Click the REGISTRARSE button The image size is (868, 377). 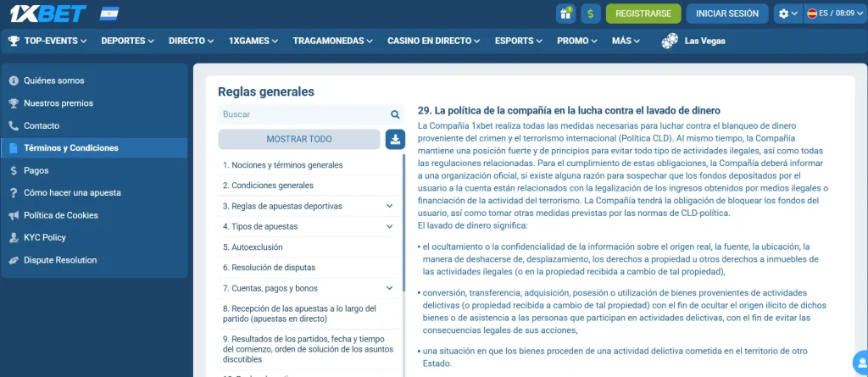(x=643, y=14)
